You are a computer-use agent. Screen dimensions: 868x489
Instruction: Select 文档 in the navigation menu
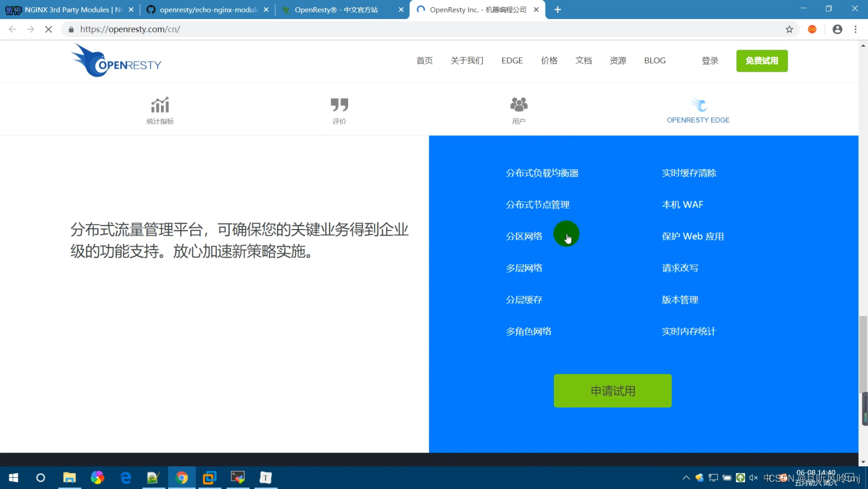point(583,60)
